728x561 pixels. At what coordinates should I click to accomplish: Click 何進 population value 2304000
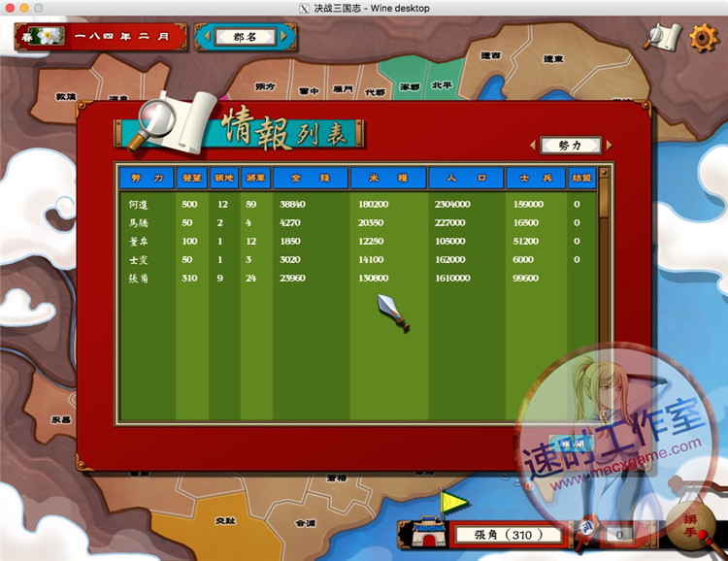[452, 205]
